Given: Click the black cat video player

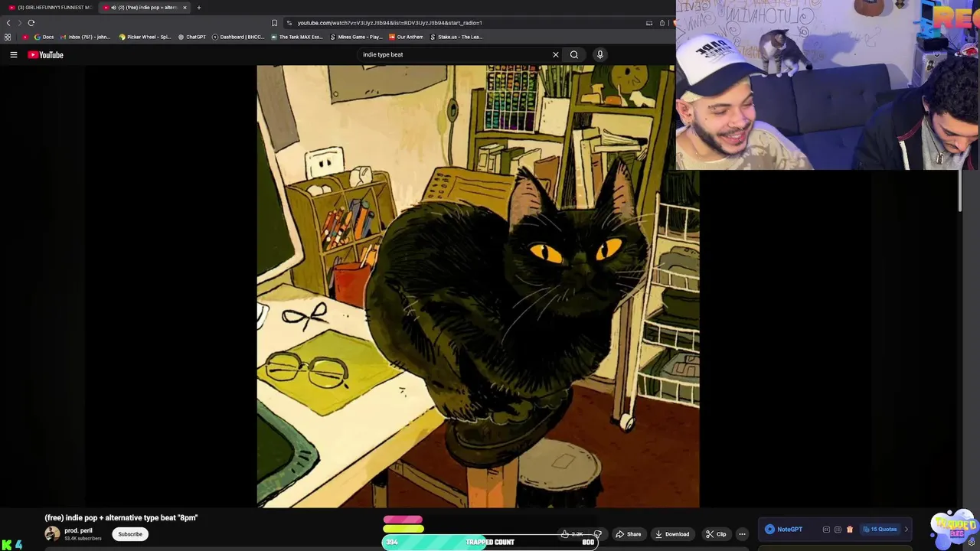Looking at the screenshot, I should (478, 286).
